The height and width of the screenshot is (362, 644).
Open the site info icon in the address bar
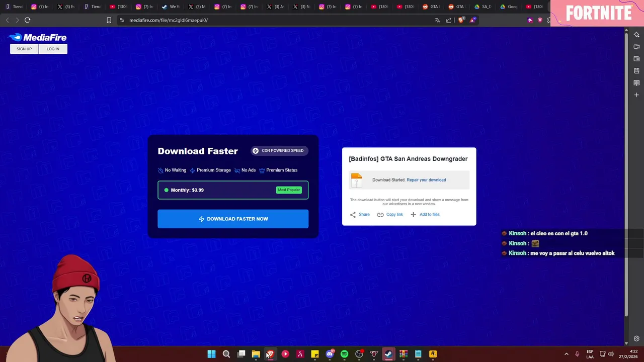[122, 20]
